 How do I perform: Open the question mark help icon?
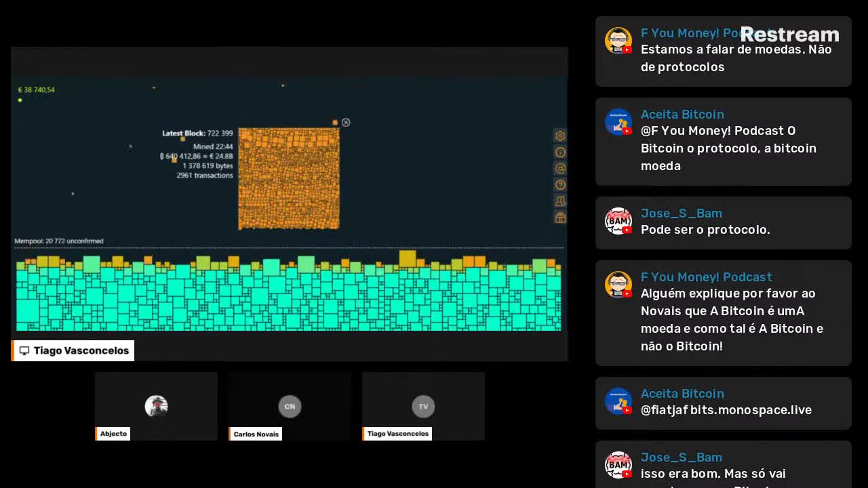tap(560, 184)
